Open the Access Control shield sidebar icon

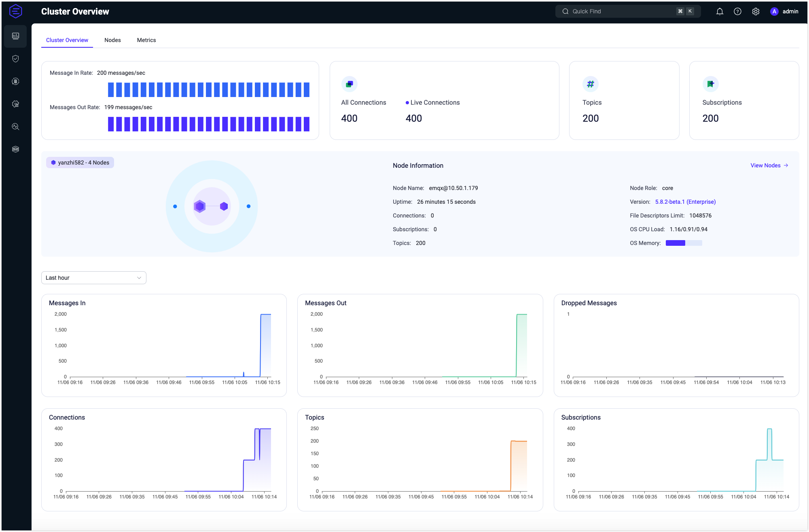pos(15,59)
